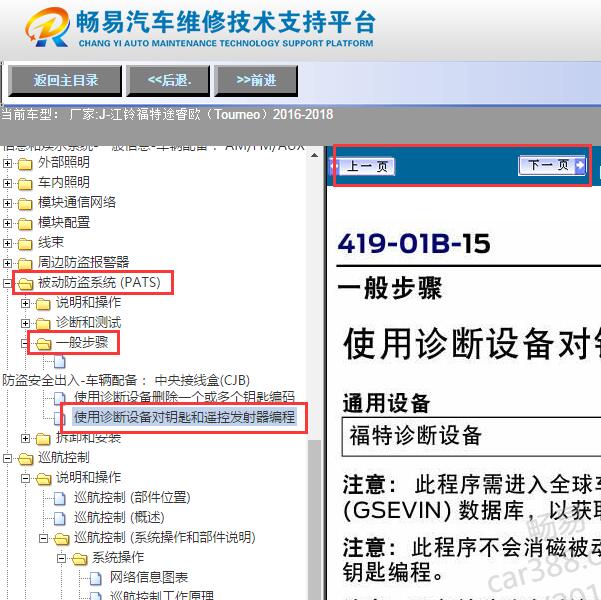Expand the 周边防盗报警器 tree node
The width and height of the screenshot is (601, 600).
pyautogui.click(x=7, y=263)
